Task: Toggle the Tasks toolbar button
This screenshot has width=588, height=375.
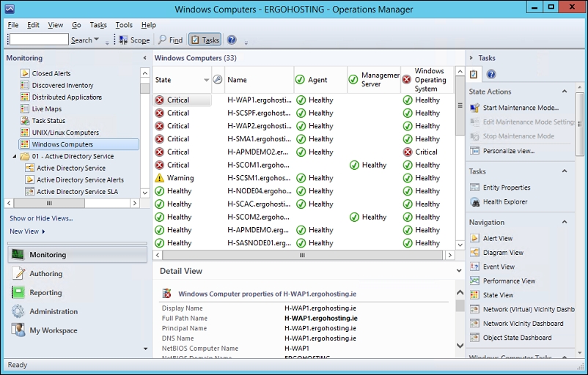Action: (205, 40)
